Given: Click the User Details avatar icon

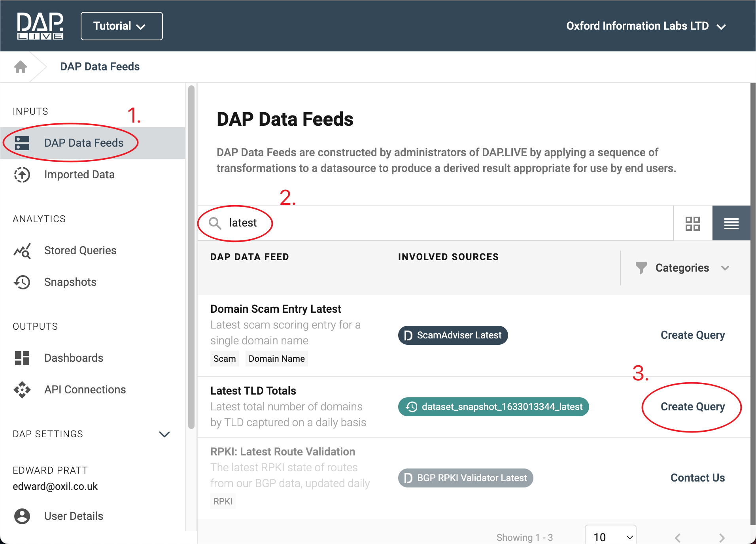Looking at the screenshot, I should click(x=22, y=516).
